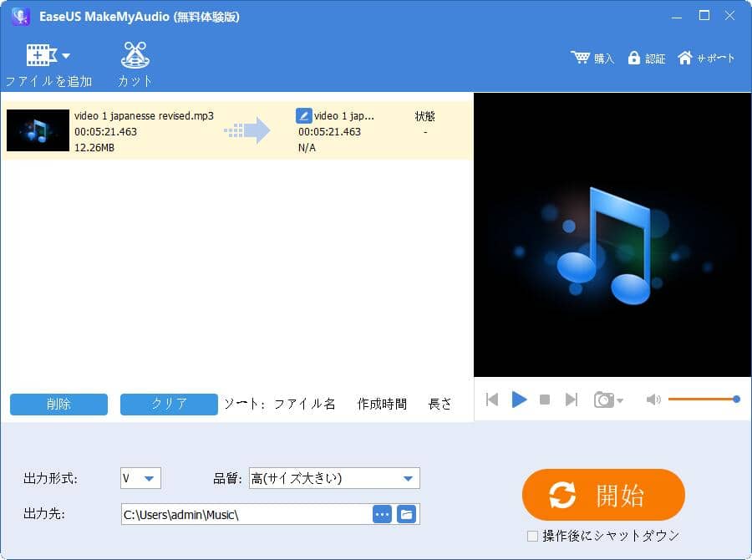
Task: Start conversion with the 開始 button
Action: (x=603, y=495)
